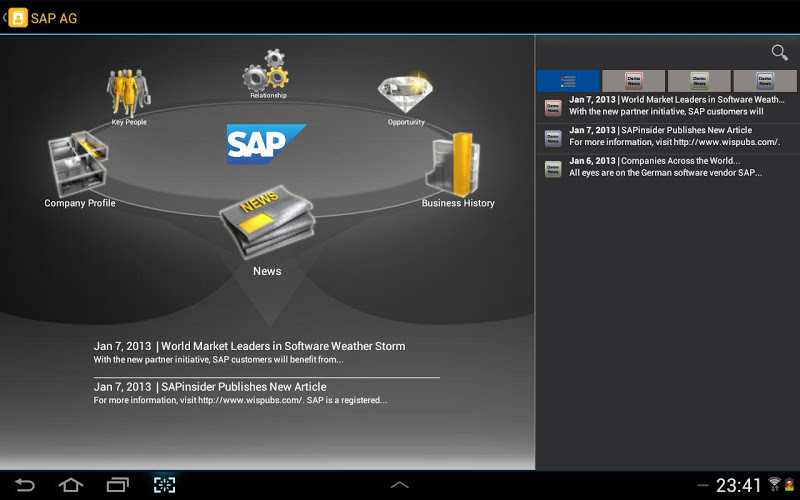Tap the Wi-Fi status icon
This screenshot has width=800, height=500.
(x=774, y=484)
